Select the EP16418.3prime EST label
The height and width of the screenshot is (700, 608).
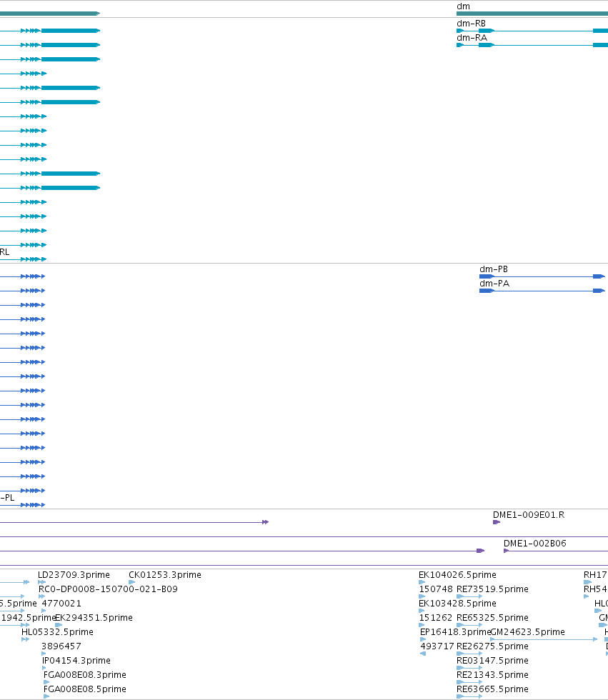coord(455,632)
